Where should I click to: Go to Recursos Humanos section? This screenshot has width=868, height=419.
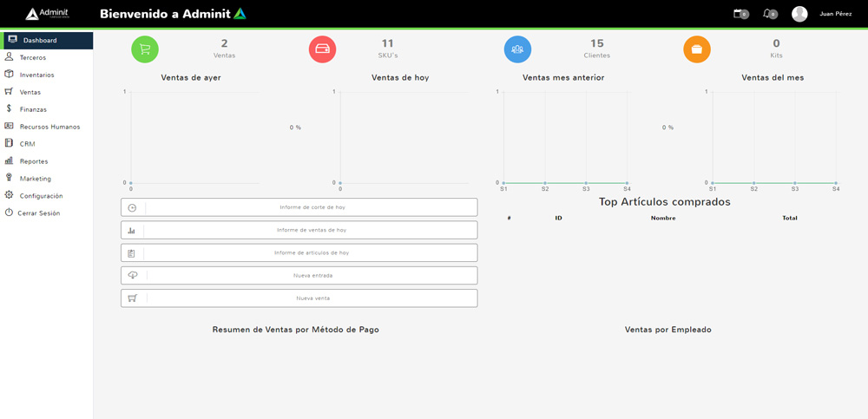(x=49, y=127)
